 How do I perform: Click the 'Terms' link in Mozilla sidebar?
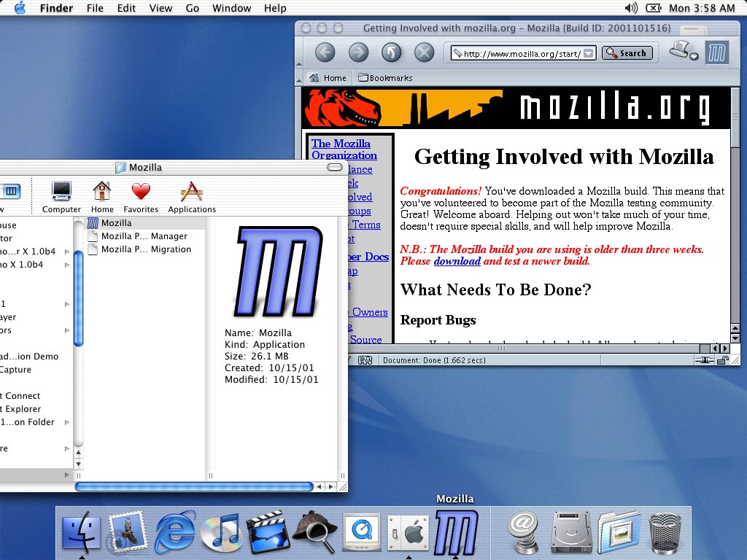click(366, 225)
